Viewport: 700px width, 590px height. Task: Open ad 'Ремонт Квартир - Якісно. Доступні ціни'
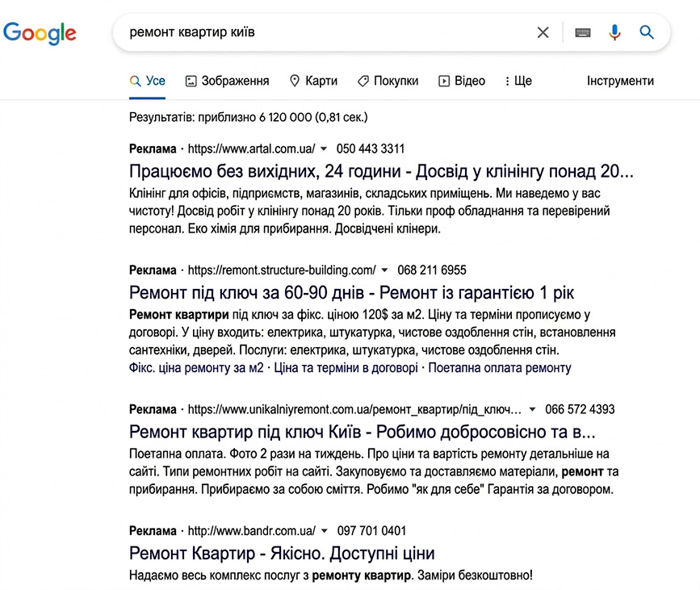point(282,554)
